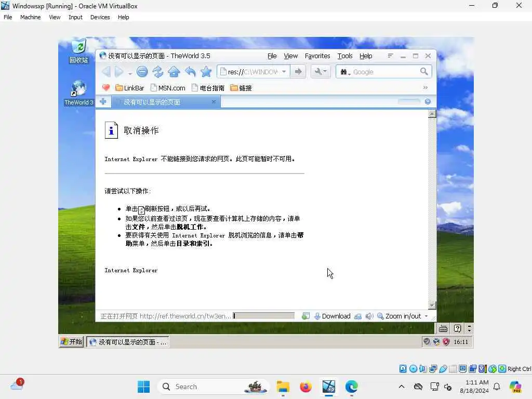The image size is (532, 399).
Task: Close the 没有可以显示的页面 tab
Action: click(x=214, y=102)
